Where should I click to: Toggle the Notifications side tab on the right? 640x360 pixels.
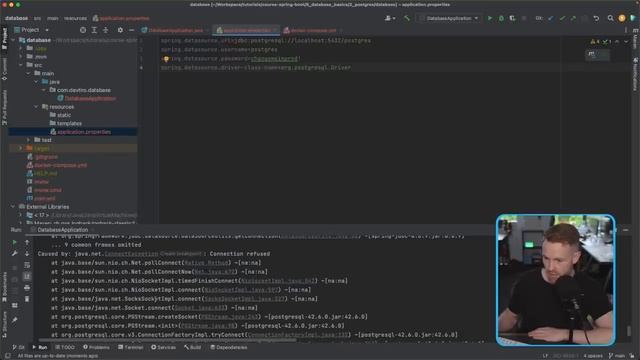coord(635,74)
